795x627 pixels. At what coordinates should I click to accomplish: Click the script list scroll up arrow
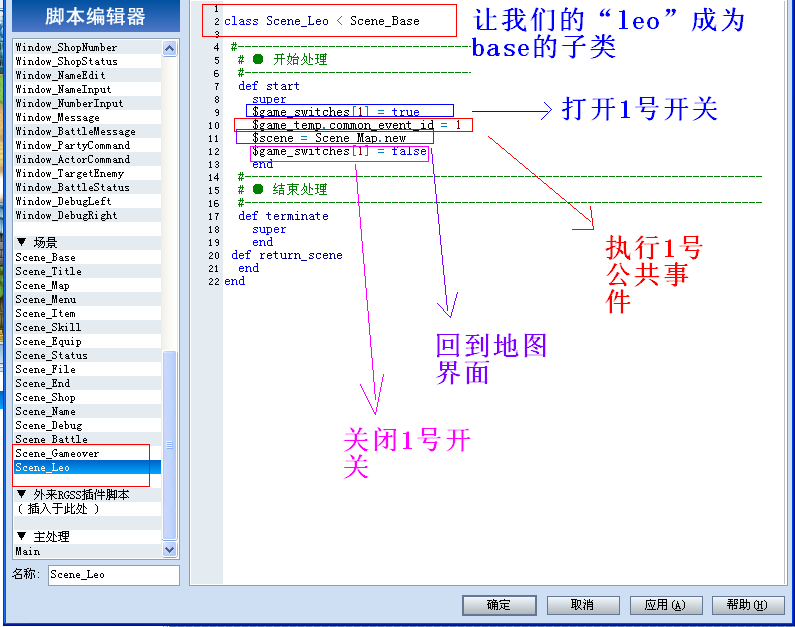pos(170,48)
